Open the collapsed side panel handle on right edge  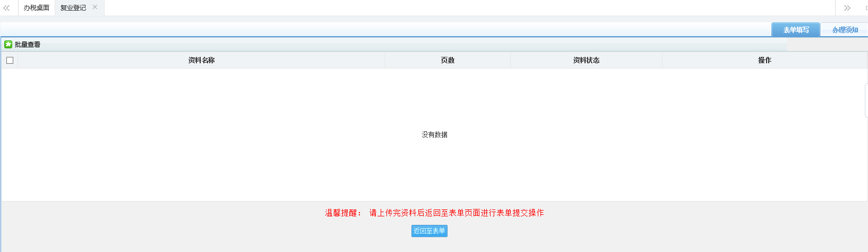click(866, 100)
